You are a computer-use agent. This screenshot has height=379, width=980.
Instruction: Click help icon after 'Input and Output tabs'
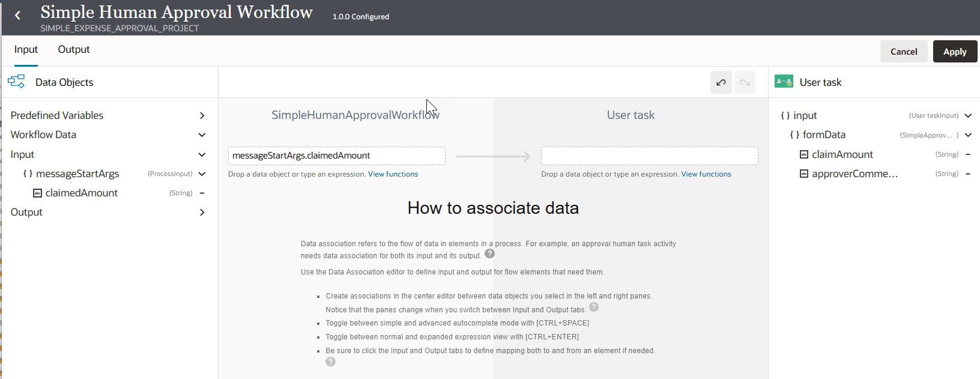click(593, 307)
